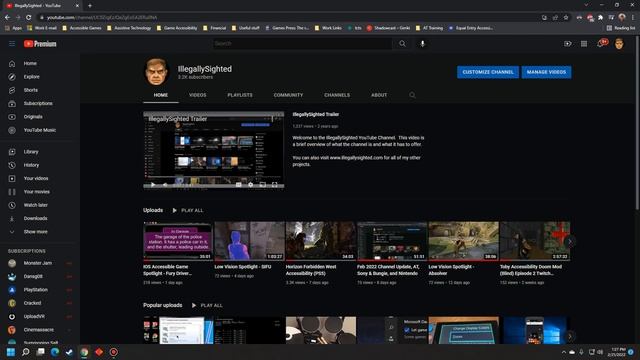
Task: Click the channel search magnifier icon
Action: pyautogui.click(x=412, y=95)
